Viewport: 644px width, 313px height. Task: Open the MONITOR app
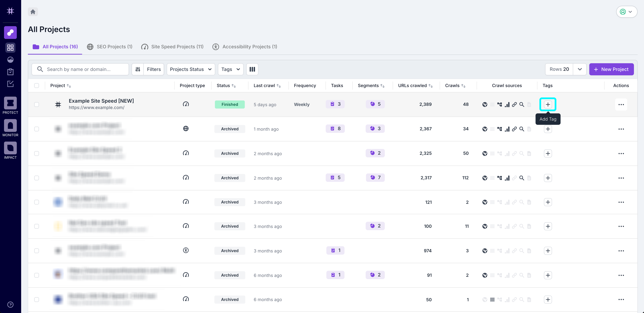tap(10, 128)
